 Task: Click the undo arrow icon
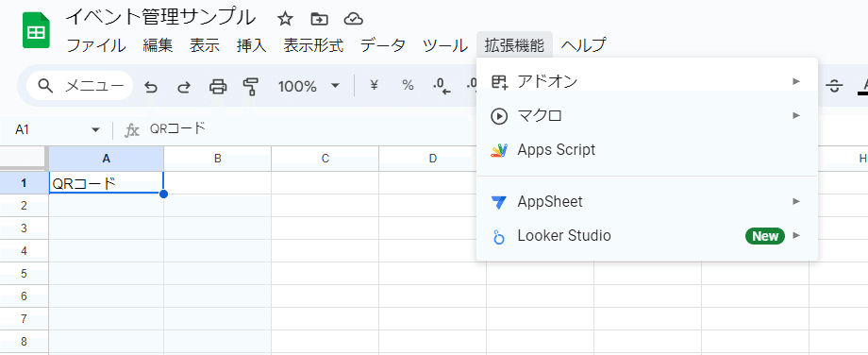[151, 87]
